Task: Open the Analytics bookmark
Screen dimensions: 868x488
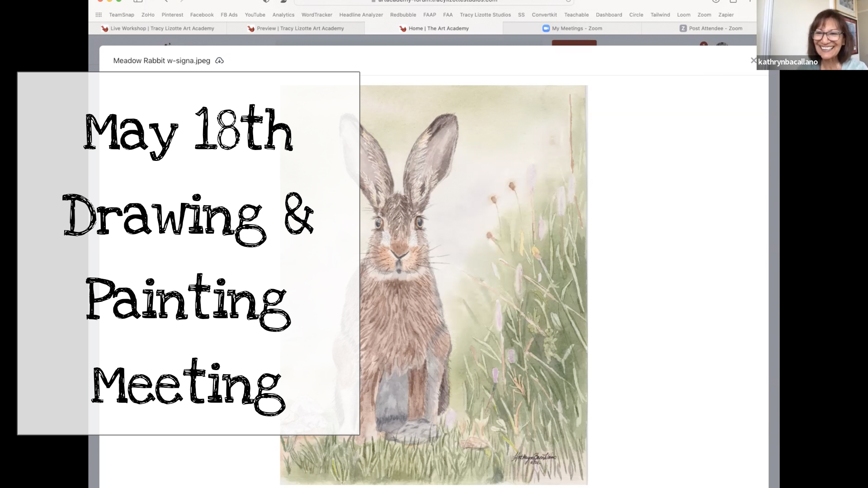Action: (x=283, y=15)
